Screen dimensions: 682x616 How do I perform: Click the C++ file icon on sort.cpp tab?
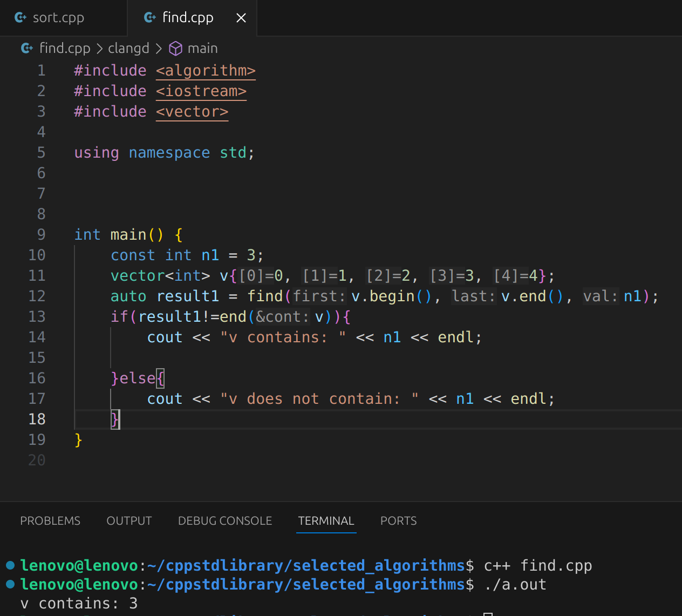(21, 18)
